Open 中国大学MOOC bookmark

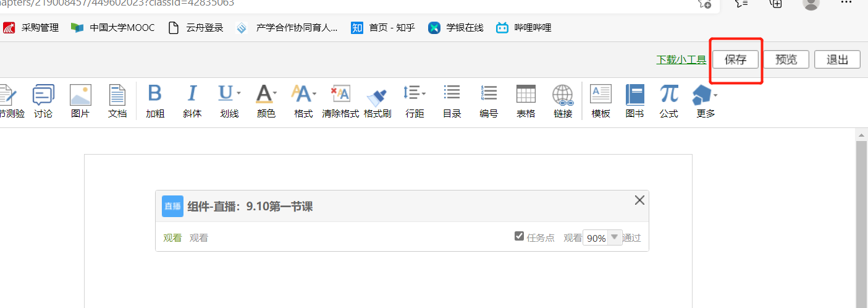(113, 28)
